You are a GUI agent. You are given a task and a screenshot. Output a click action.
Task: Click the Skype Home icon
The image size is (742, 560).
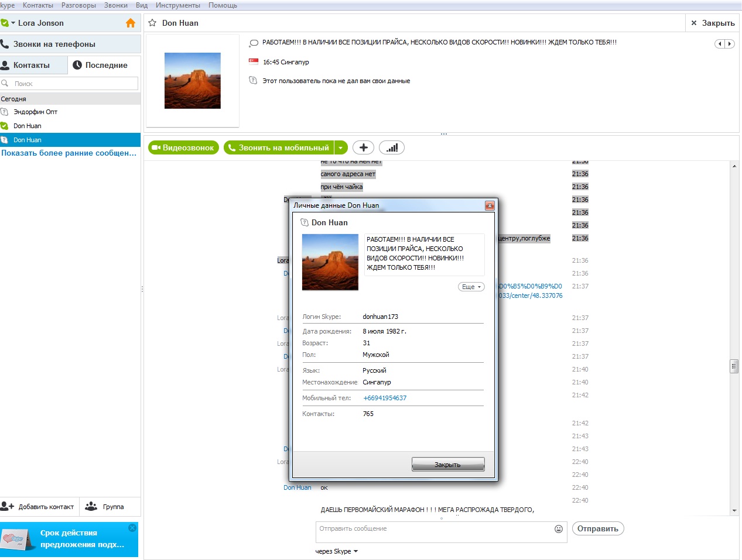click(130, 23)
